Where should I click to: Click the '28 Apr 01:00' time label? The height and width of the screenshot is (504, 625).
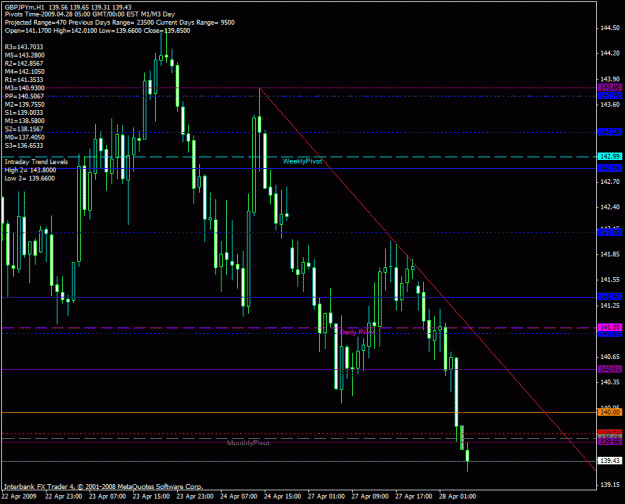click(x=458, y=496)
